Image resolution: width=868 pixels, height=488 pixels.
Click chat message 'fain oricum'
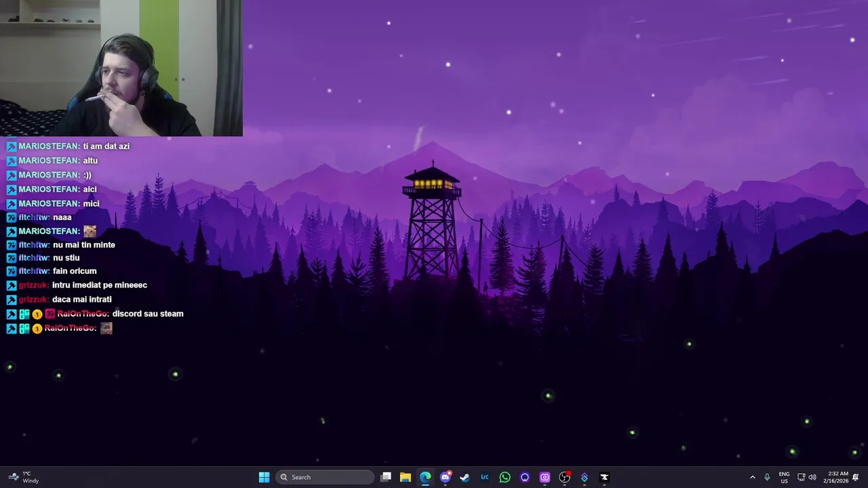point(75,271)
